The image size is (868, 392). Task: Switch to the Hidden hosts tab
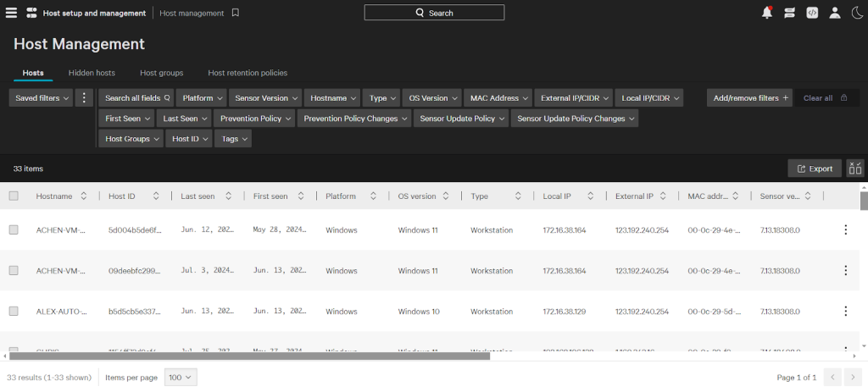pyautogui.click(x=92, y=73)
